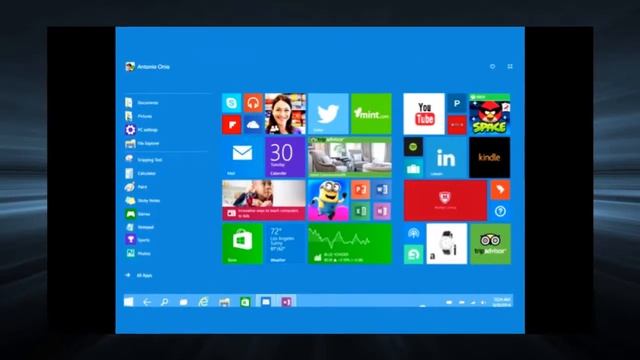Open the green Store tile

(242, 244)
